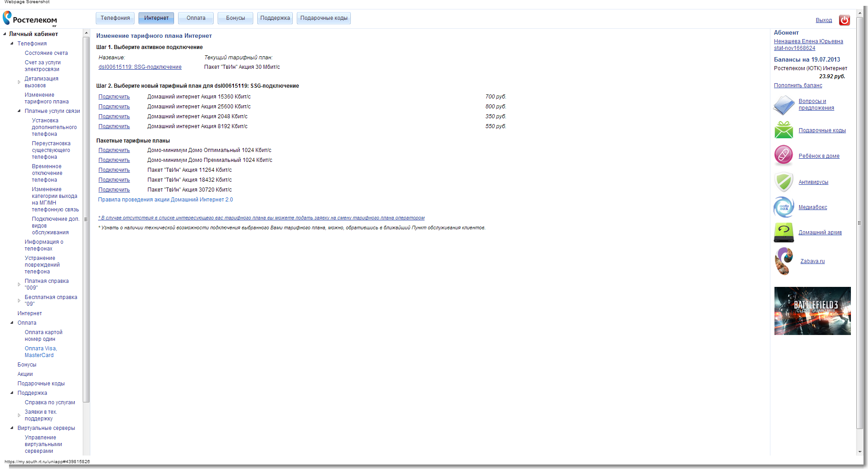This screenshot has width=868, height=469.
Task: Open the Battlefield 3 banner
Action: tap(812, 311)
